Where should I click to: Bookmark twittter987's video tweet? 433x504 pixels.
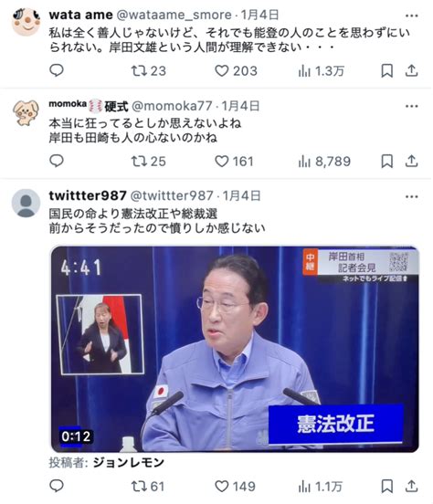click(x=387, y=487)
